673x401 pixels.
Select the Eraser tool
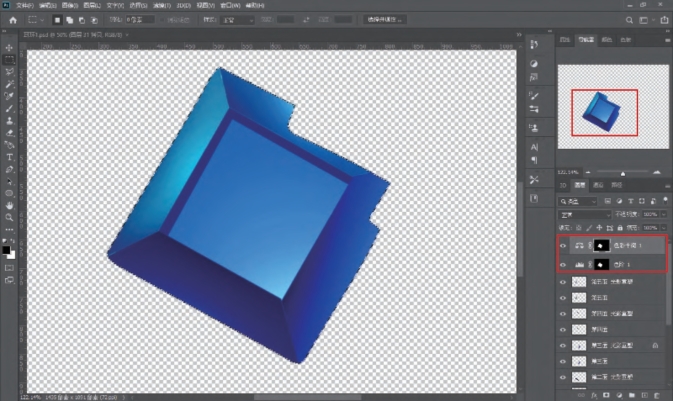[9, 133]
